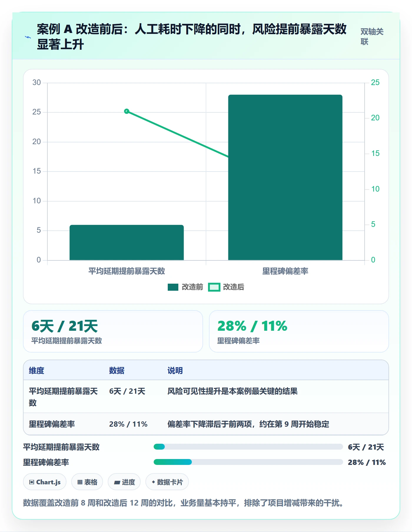This screenshot has width=412, height=532.
Task: Click the 数据 table column header
Action: tap(117, 370)
